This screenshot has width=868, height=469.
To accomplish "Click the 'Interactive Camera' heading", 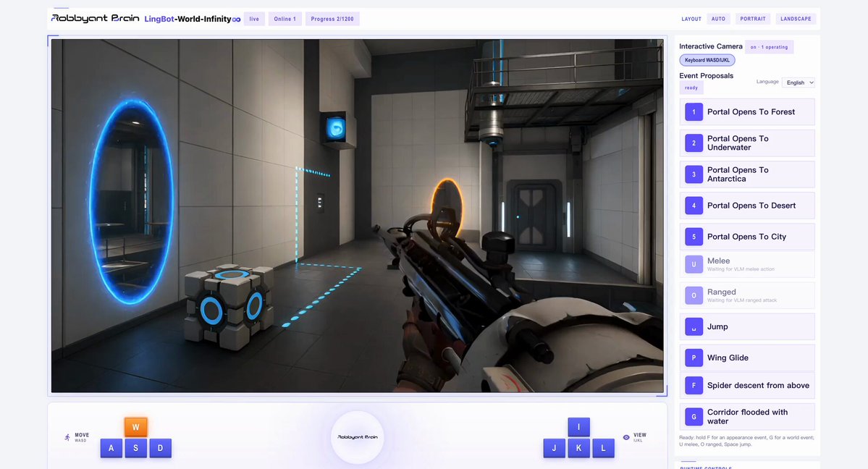I will point(711,46).
